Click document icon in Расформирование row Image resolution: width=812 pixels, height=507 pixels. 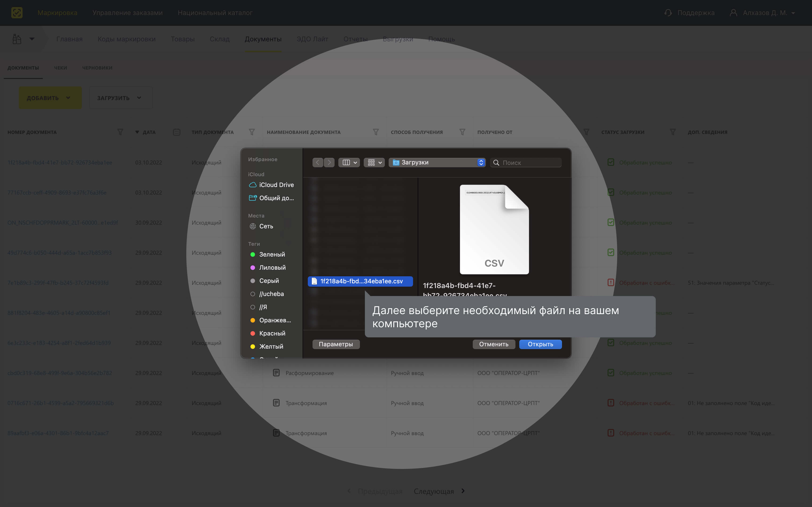click(276, 373)
